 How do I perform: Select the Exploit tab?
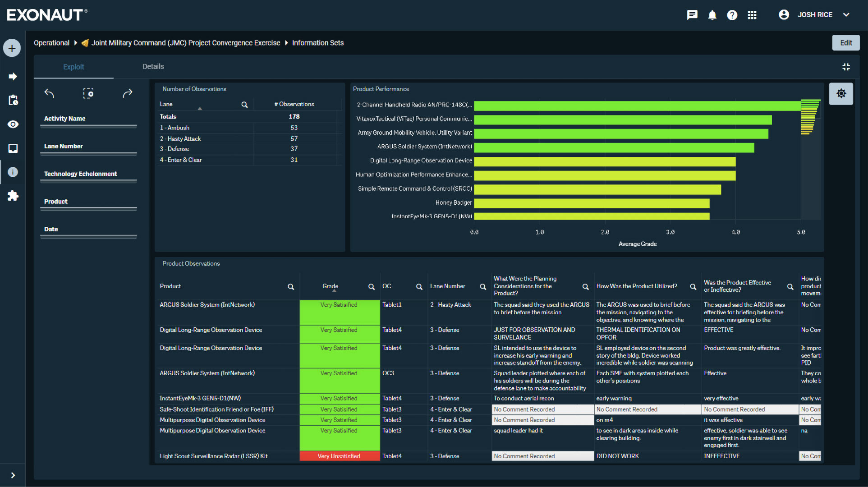click(x=73, y=66)
